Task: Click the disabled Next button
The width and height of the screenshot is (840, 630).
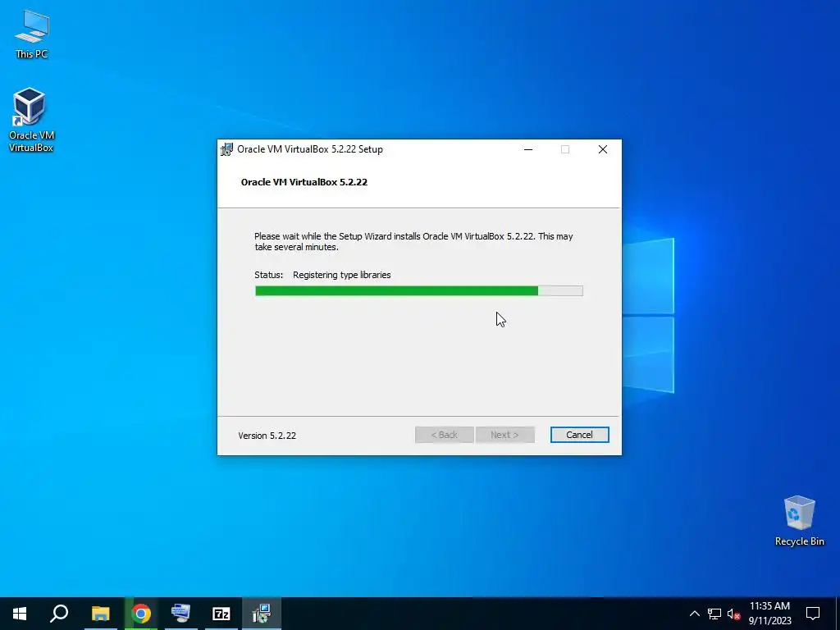Action: click(504, 435)
